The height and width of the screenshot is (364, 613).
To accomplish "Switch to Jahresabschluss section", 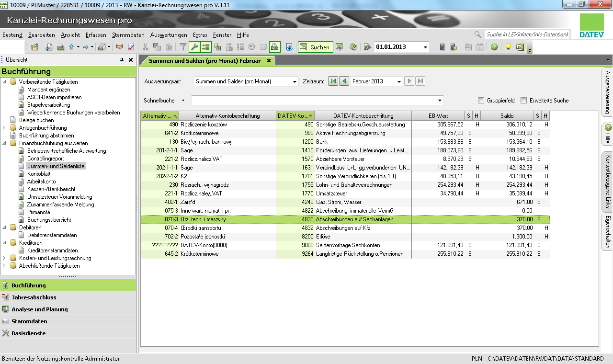I will pyautogui.click(x=68, y=297).
